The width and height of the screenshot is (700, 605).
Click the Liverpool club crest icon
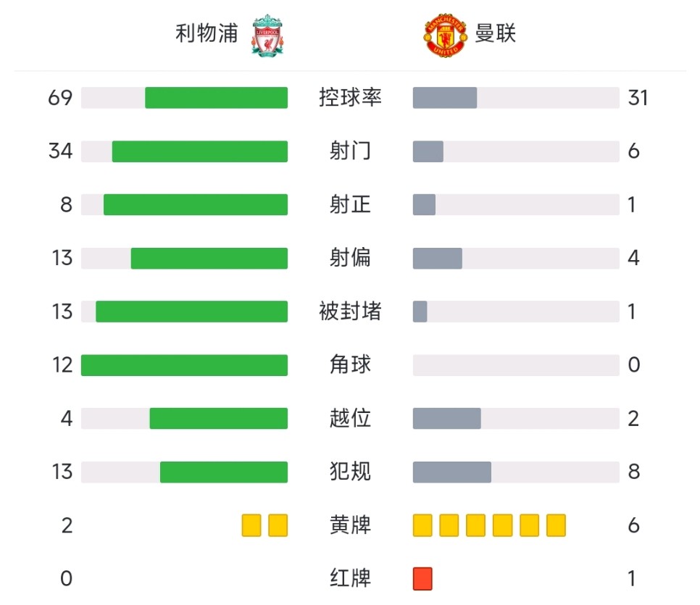click(x=267, y=36)
